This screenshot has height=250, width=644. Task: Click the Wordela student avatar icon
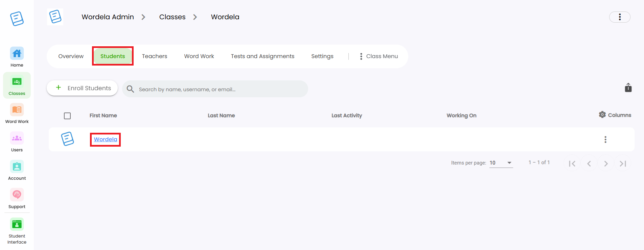click(67, 139)
